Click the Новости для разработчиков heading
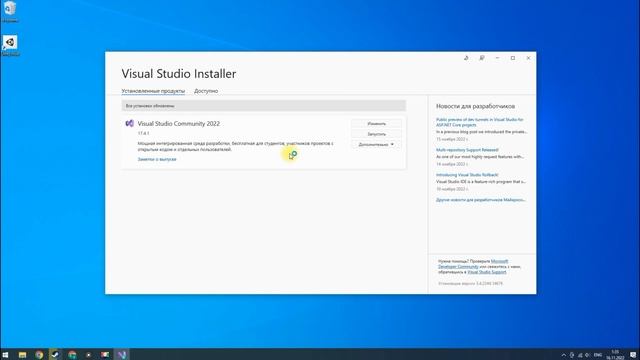The image size is (640, 360). (475, 106)
